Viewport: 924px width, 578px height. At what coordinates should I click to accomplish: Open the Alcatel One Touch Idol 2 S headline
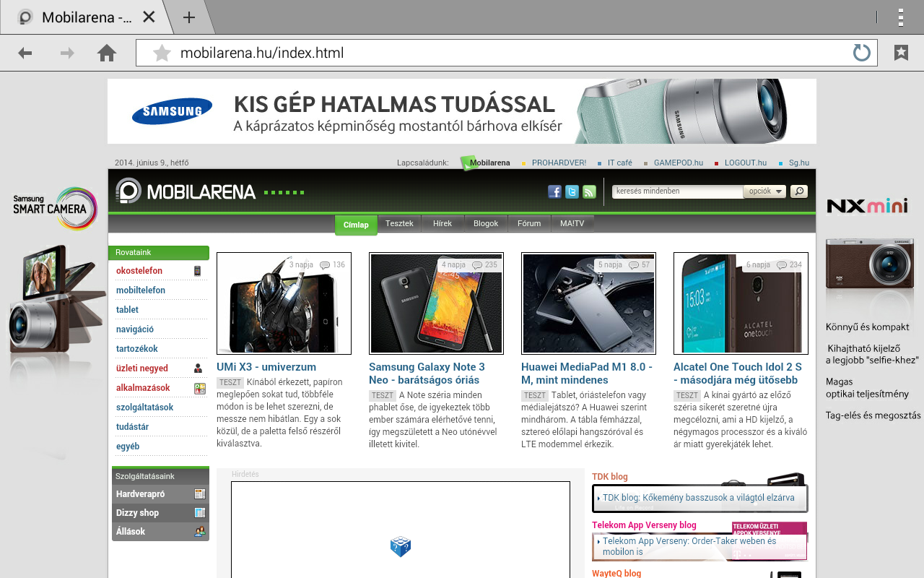(738, 374)
